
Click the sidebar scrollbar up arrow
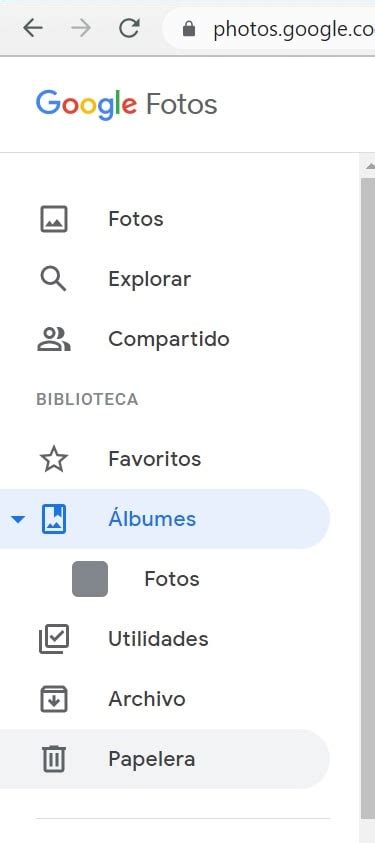(369, 167)
